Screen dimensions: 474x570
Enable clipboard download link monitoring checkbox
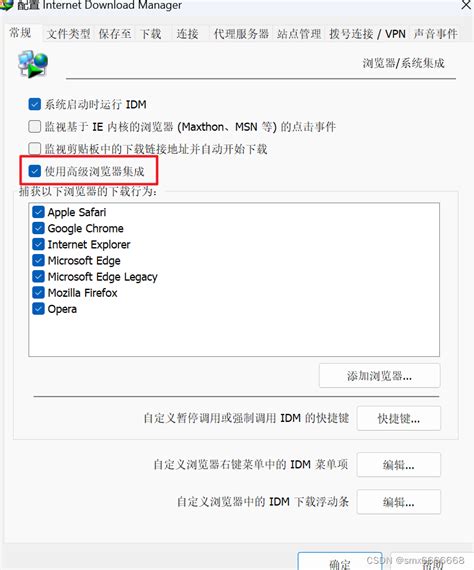pos(35,149)
